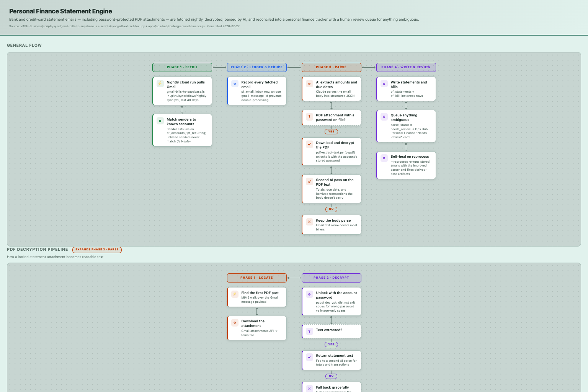Click the X icon on Fall back gracefully card

point(309,389)
